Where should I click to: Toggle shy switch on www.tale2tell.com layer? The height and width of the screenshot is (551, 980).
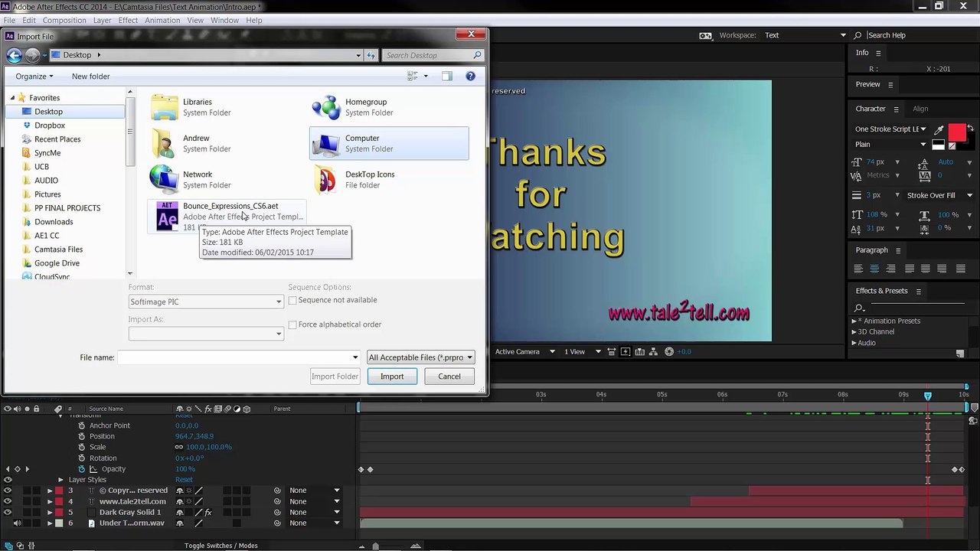coord(180,501)
